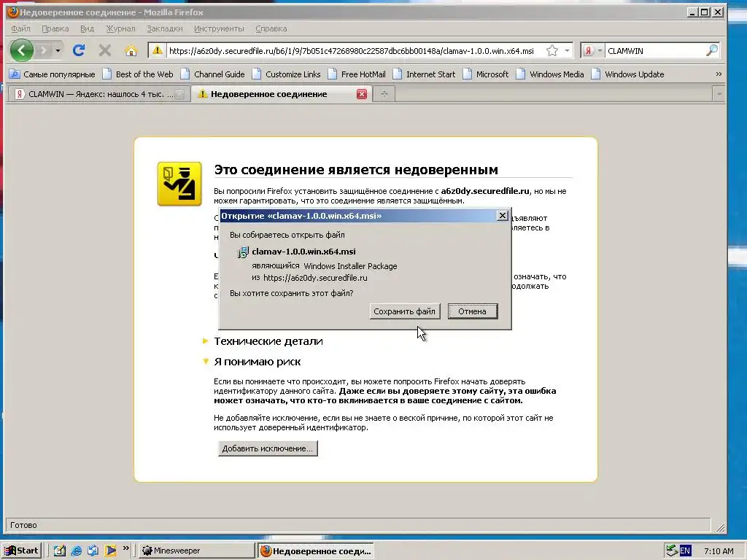
Task: Launch Internet Explorer from Quick Launch
Action: coord(76,551)
